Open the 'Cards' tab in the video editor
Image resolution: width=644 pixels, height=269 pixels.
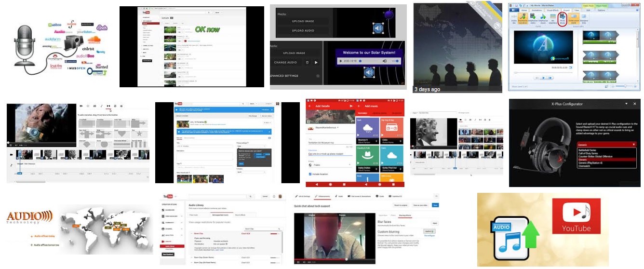(380, 196)
